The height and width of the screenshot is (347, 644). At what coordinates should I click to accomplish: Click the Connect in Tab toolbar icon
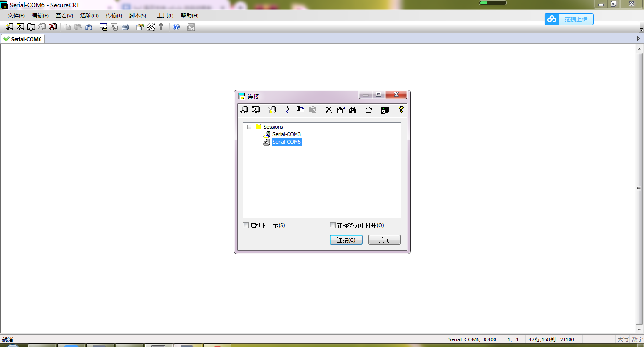(31, 27)
